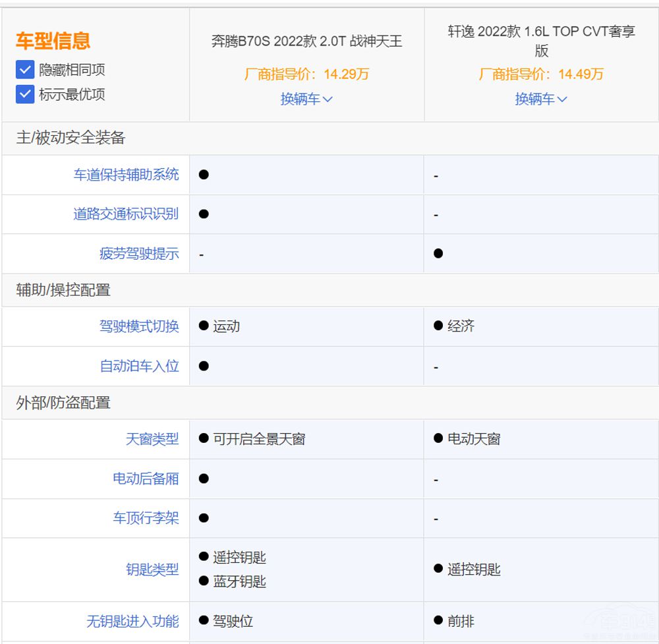The image size is (659, 644).
Task: Click the 外部/防盗配置 section header
Action: pyautogui.click(x=63, y=403)
